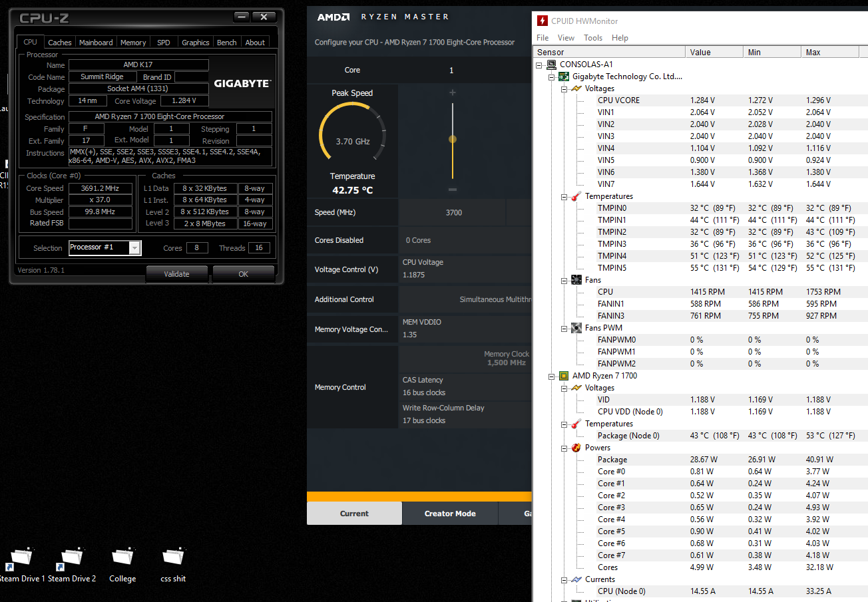
Task: Open the css shit desktop folder
Action: click(x=173, y=563)
